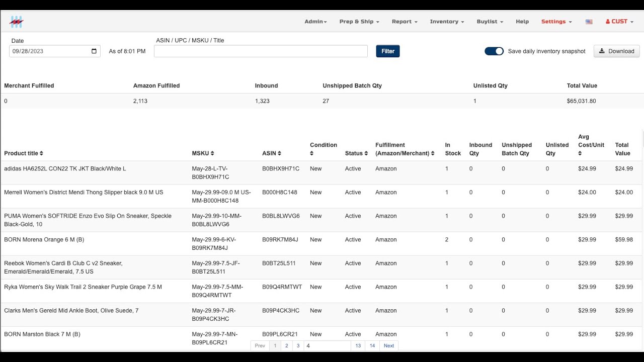The height and width of the screenshot is (362, 644).
Task: Go to the Prev page
Action: click(x=260, y=345)
